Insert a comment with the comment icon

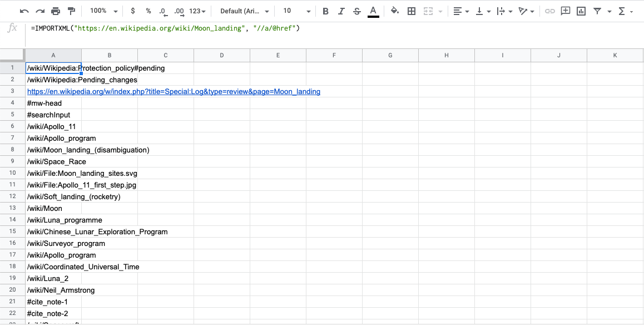pyautogui.click(x=566, y=11)
